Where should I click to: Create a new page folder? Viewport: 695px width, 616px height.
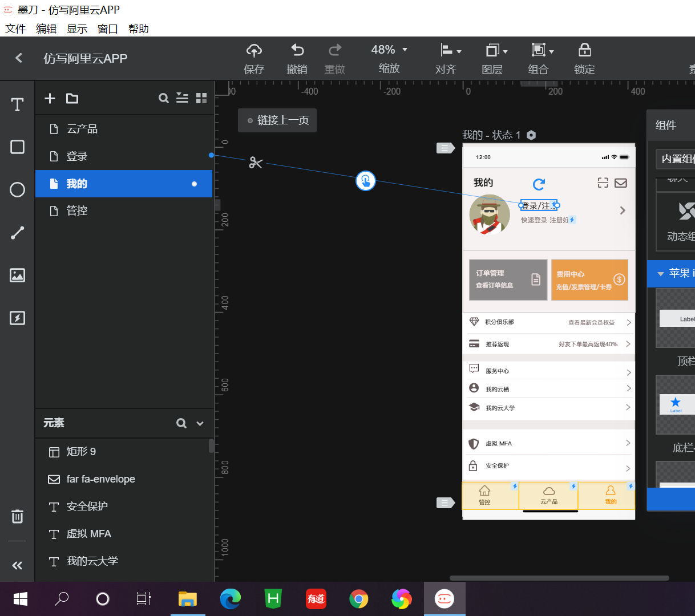pyautogui.click(x=72, y=98)
